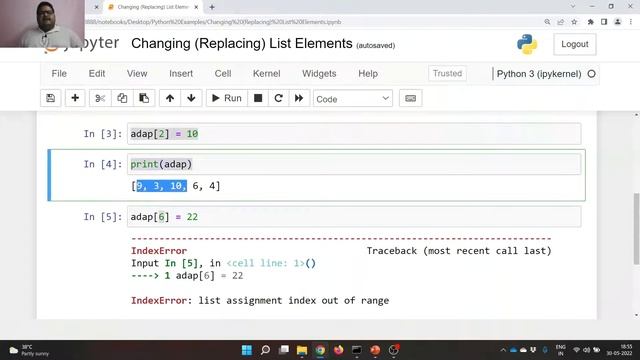Click the output text [9, 3, 10, 6, 4]
This screenshot has height=360, width=640.
pos(176,186)
